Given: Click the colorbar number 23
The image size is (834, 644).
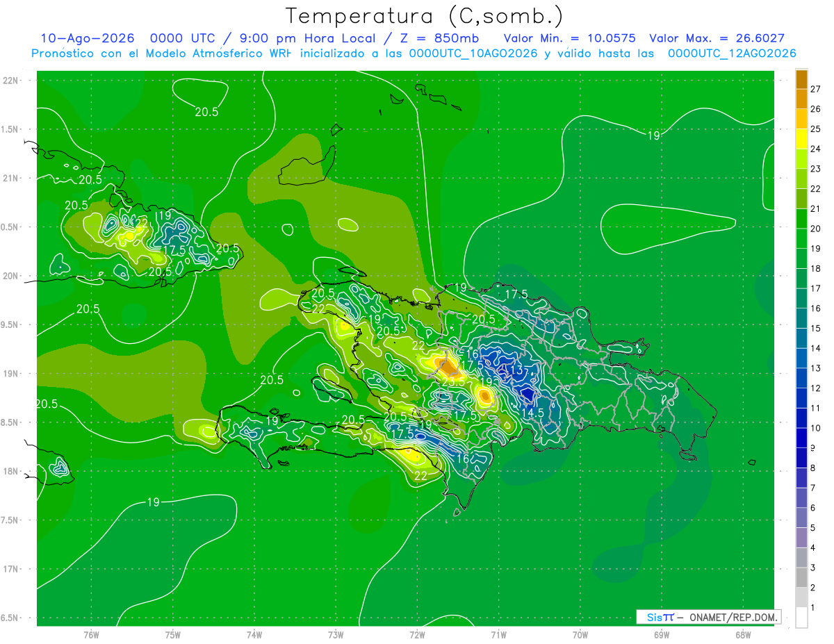Looking at the screenshot, I should (815, 169).
